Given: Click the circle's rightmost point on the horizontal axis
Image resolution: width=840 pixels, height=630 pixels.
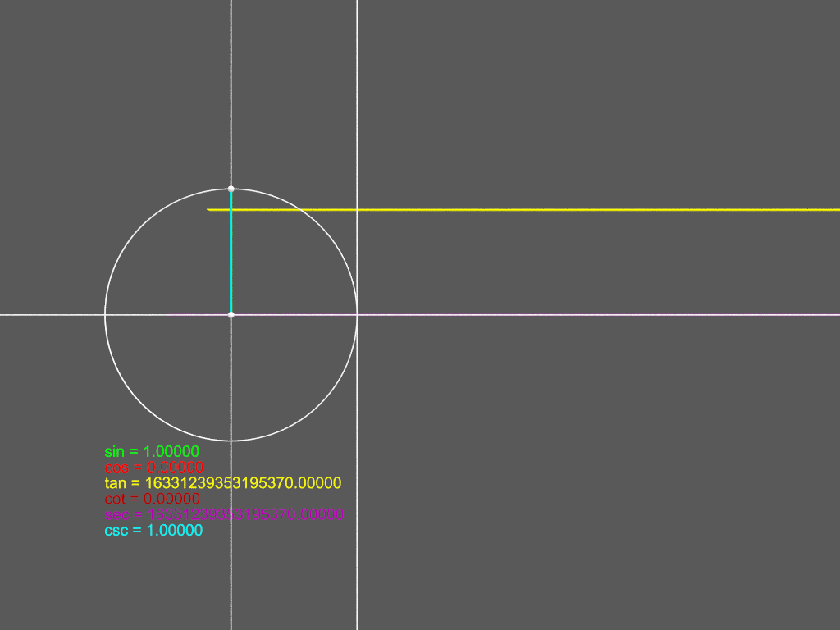Looking at the screenshot, I should [x=357, y=314].
